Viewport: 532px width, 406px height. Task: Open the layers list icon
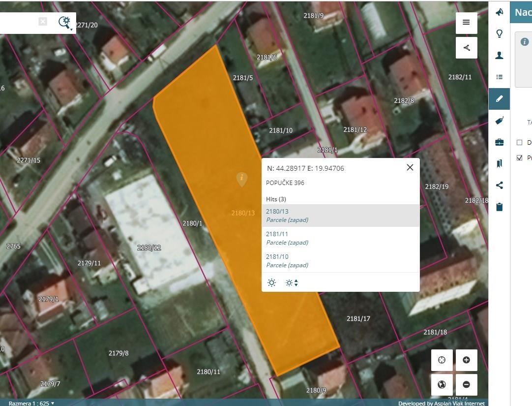(499, 77)
